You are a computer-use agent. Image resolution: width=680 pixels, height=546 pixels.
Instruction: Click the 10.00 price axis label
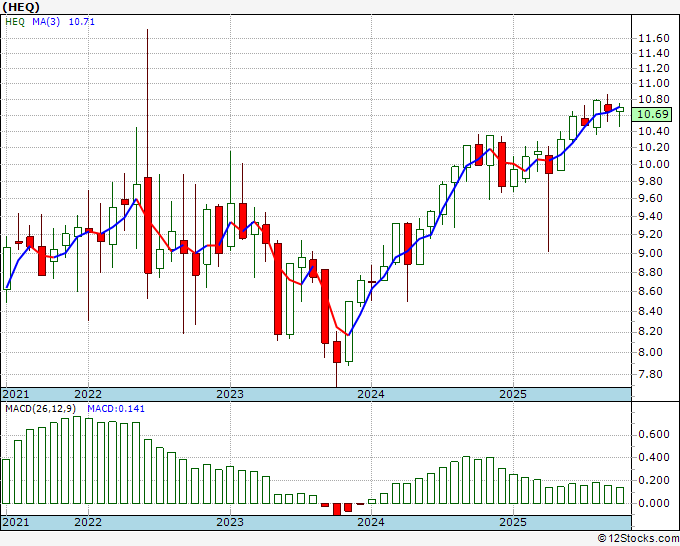click(x=654, y=164)
